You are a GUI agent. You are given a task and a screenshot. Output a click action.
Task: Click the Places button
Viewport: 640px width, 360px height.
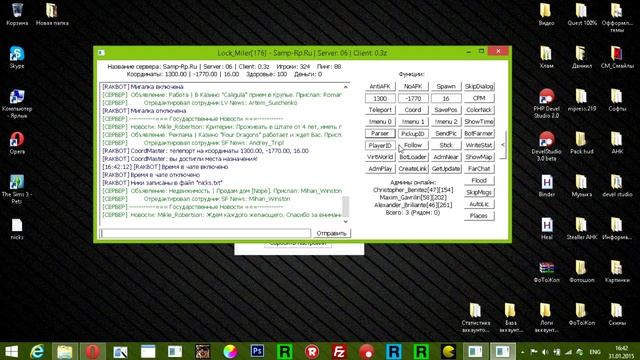(479, 216)
